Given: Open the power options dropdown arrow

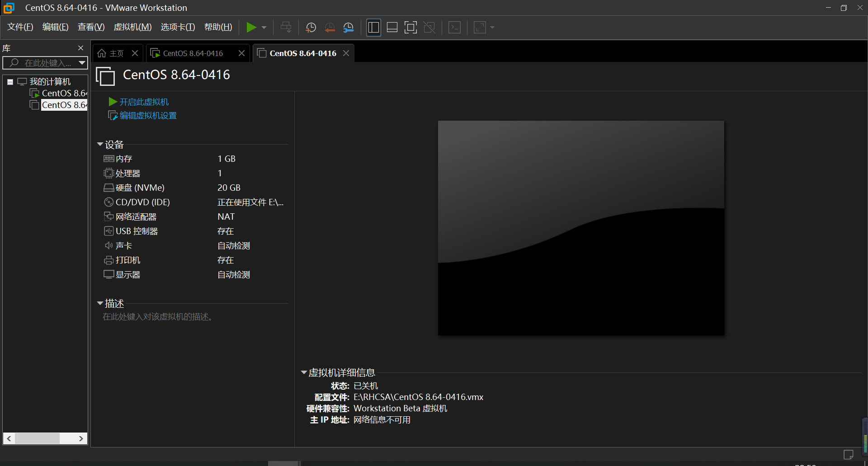Looking at the screenshot, I should pyautogui.click(x=264, y=28).
